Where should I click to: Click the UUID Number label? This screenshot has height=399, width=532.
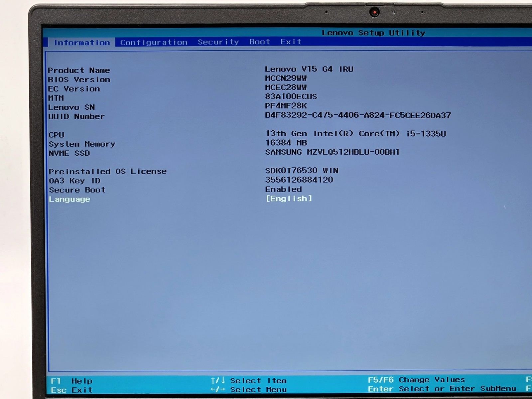(x=76, y=116)
